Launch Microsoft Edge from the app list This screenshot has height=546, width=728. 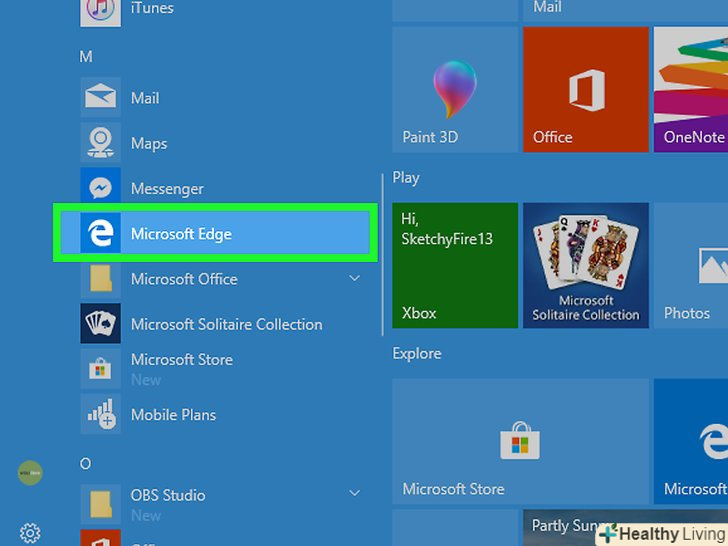(x=215, y=233)
